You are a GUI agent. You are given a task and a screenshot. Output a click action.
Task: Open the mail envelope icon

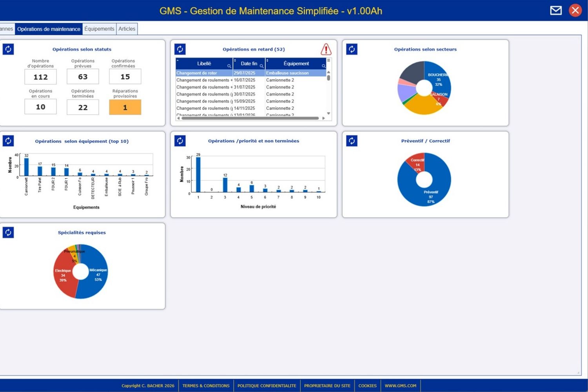coord(556,11)
